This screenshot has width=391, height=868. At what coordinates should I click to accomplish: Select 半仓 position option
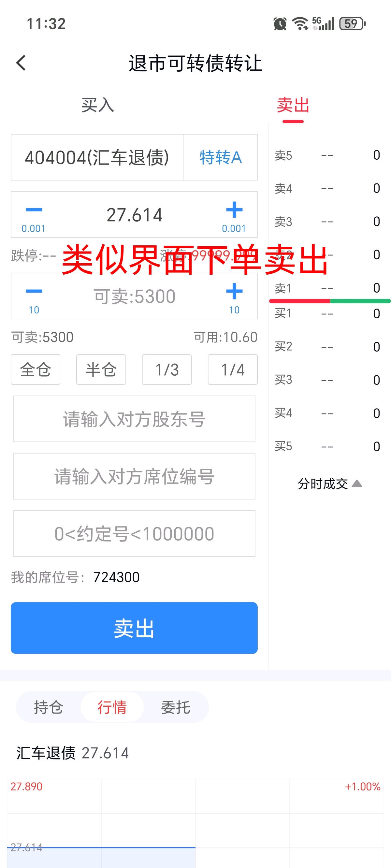[101, 369]
